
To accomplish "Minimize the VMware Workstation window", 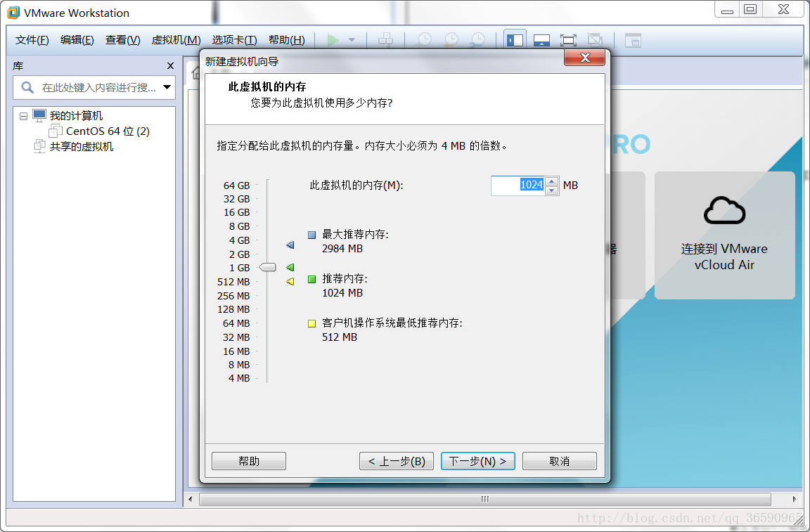I will coord(727,11).
